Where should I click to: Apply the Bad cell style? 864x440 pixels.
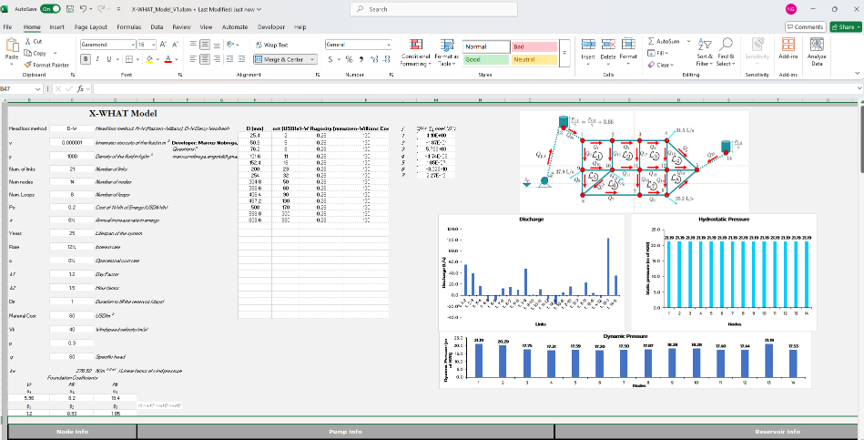[x=534, y=47]
